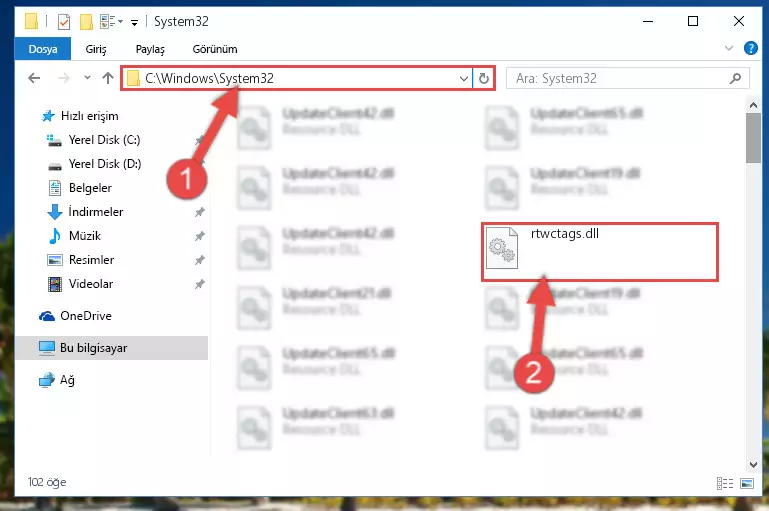The height and width of the screenshot is (511, 769).
Task: Switch to the Paylaş ribbon tab
Action: (150, 49)
